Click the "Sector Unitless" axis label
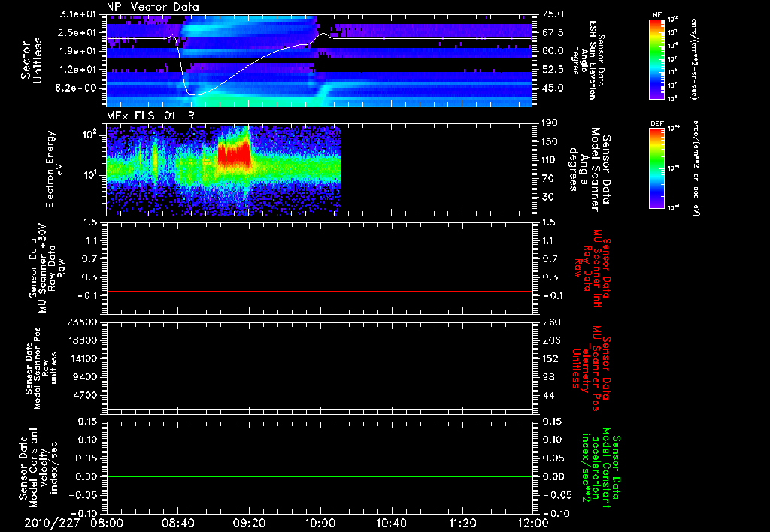 click(32, 60)
